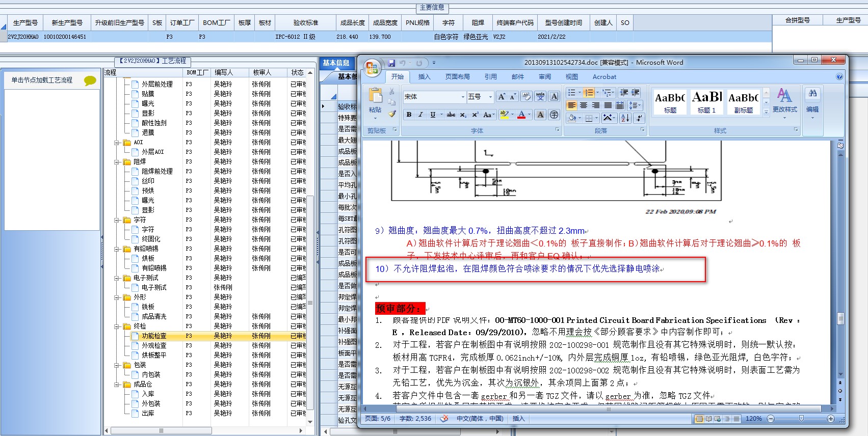Increase paragraph indent

(636, 93)
